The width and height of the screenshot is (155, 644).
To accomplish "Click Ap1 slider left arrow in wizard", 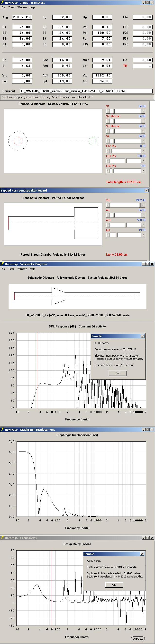I will 108,225.
